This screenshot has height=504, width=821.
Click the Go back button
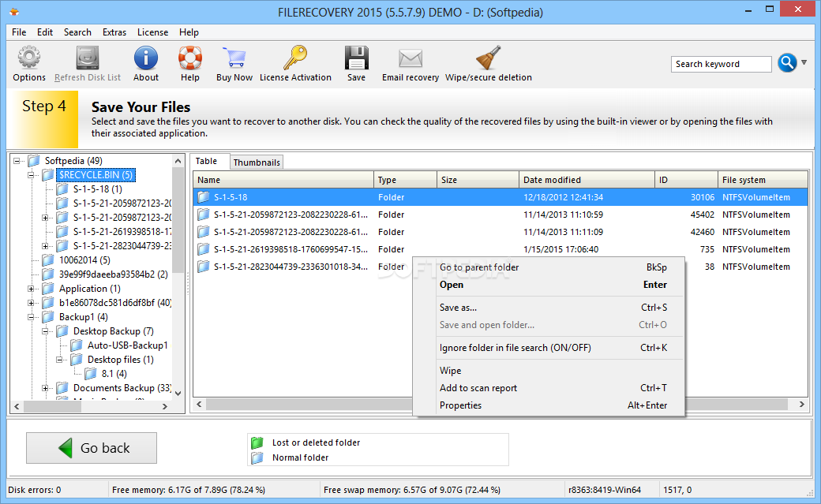click(x=92, y=448)
